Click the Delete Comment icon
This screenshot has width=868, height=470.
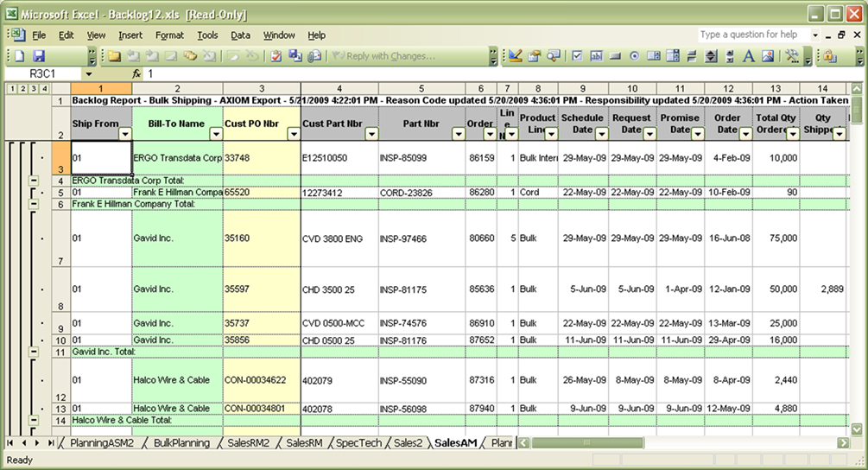209,56
